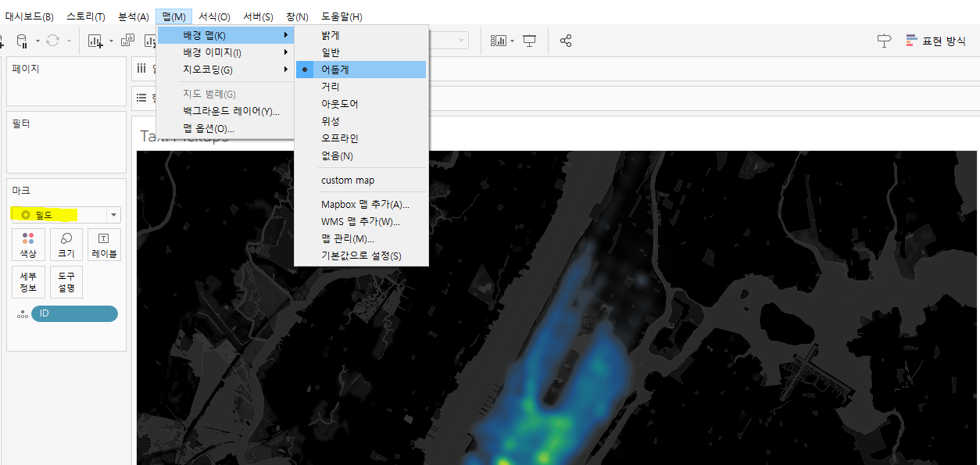Select the 위성 background map style
This screenshot has width=980, height=465.
[361, 121]
